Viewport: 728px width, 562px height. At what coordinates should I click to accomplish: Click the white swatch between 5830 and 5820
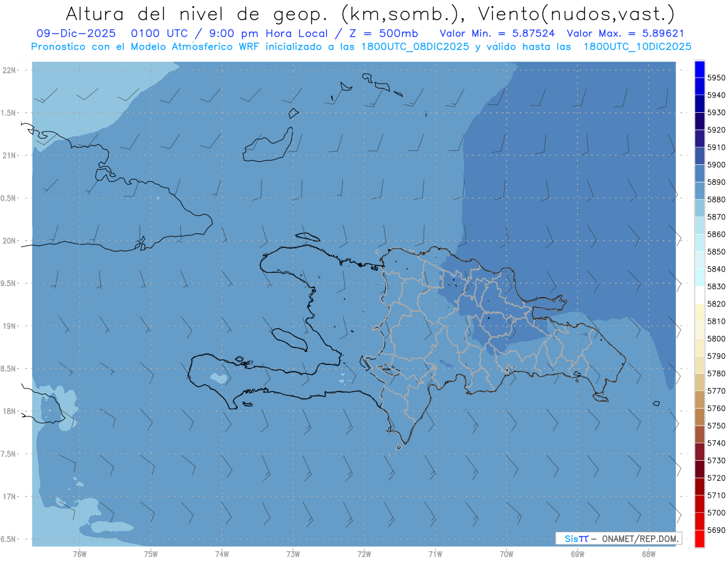699,295
